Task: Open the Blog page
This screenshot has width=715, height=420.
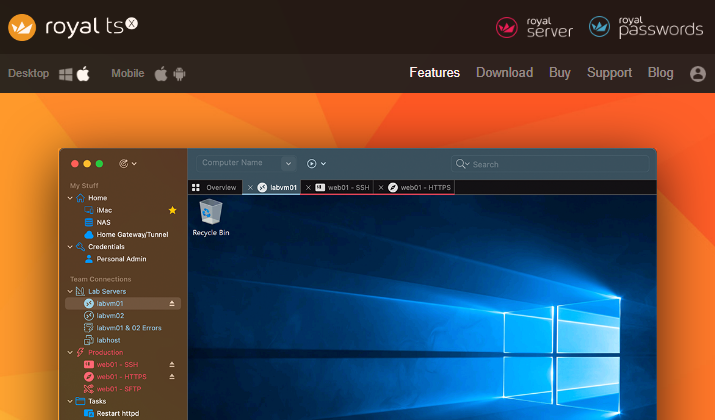Action: tap(660, 73)
